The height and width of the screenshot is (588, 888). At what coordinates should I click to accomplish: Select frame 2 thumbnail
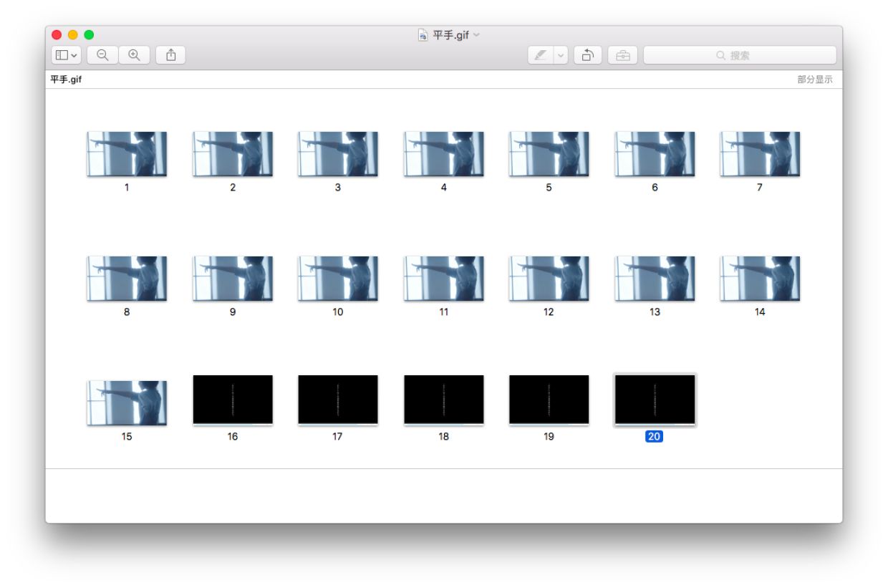click(233, 154)
